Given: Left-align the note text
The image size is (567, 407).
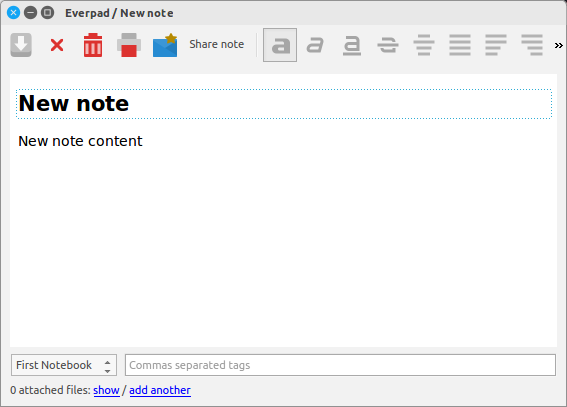Looking at the screenshot, I should pyautogui.click(x=496, y=45).
